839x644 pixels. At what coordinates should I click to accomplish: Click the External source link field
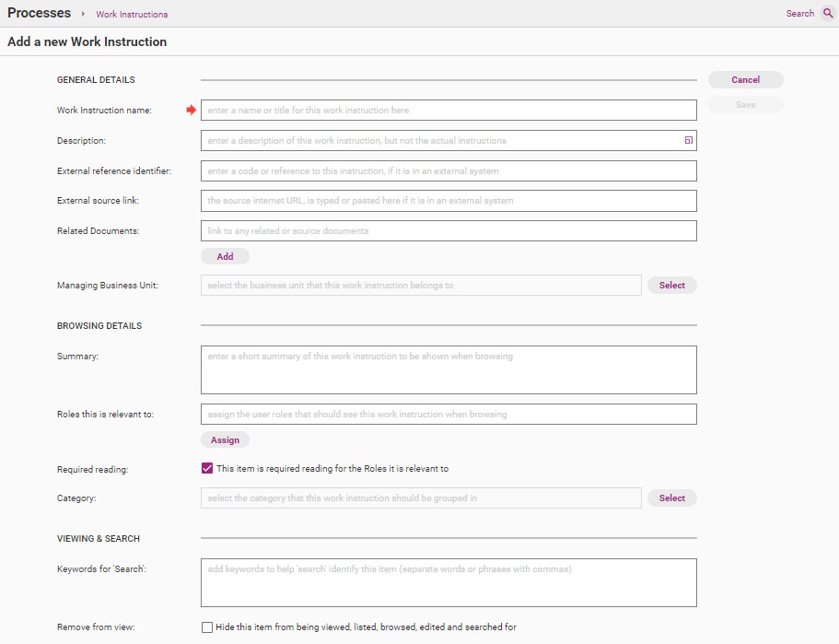[449, 201]
